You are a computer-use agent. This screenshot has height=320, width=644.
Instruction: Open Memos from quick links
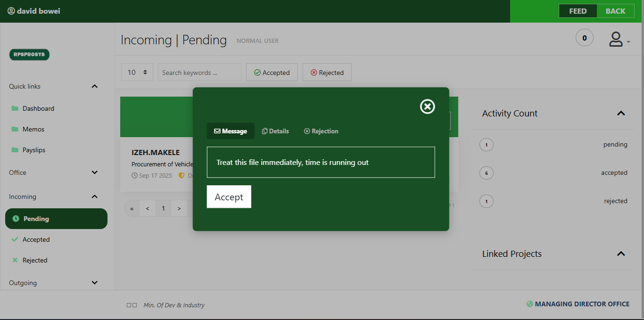[33, 129]
